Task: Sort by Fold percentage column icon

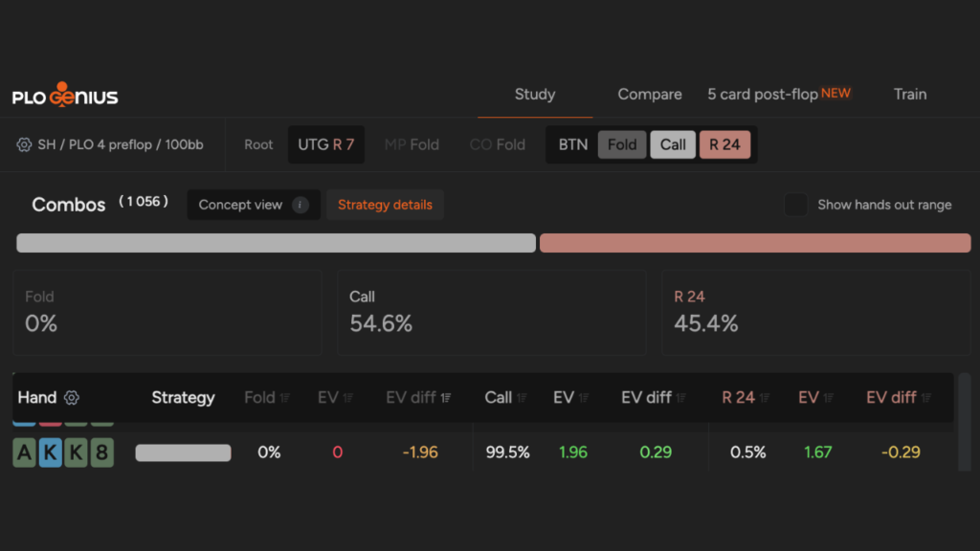Action: pos(285,398)
